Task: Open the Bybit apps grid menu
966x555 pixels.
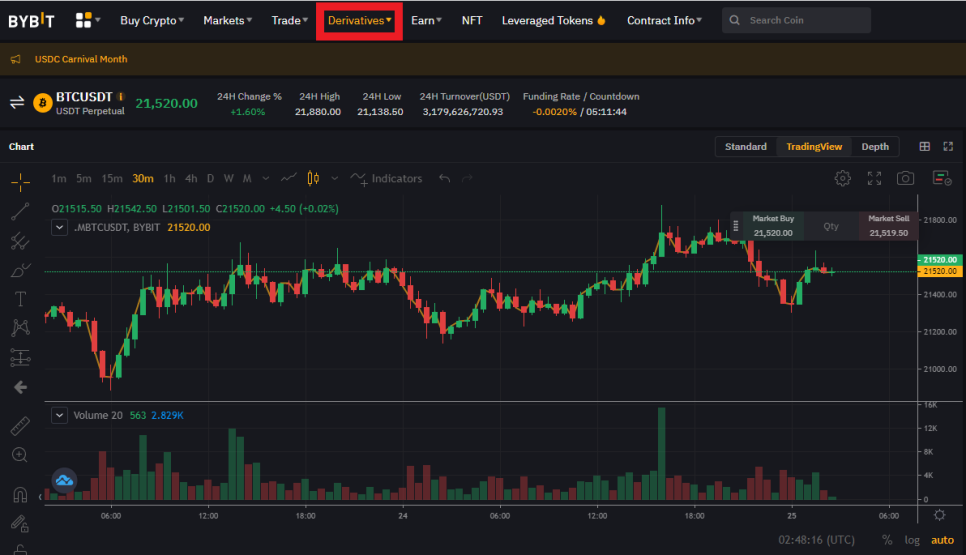Action: pyautogui.click(x=87, y=20)
